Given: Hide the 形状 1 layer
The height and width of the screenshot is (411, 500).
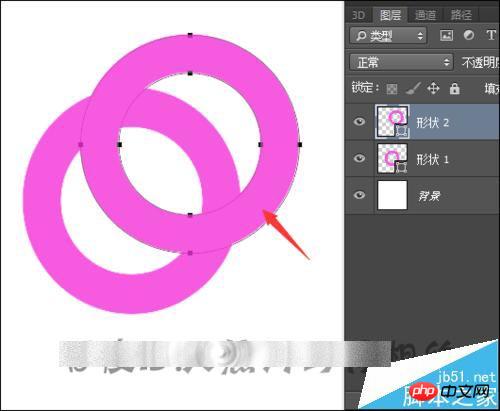Looking at the screenshot, I should pyautogui.click(x=359, y=158).
